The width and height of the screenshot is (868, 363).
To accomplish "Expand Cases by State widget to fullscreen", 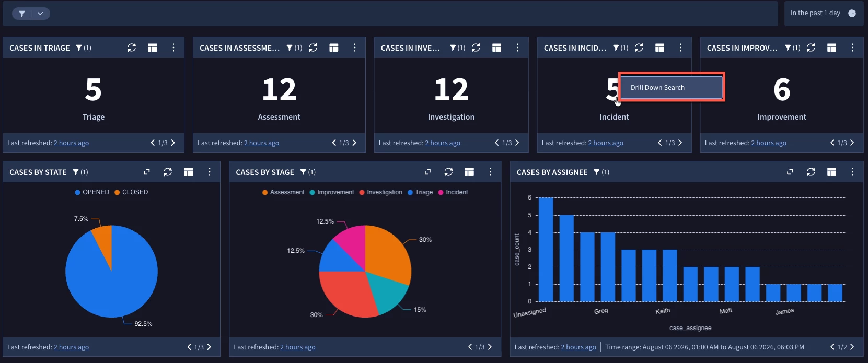I will click(x=147, y=172).
